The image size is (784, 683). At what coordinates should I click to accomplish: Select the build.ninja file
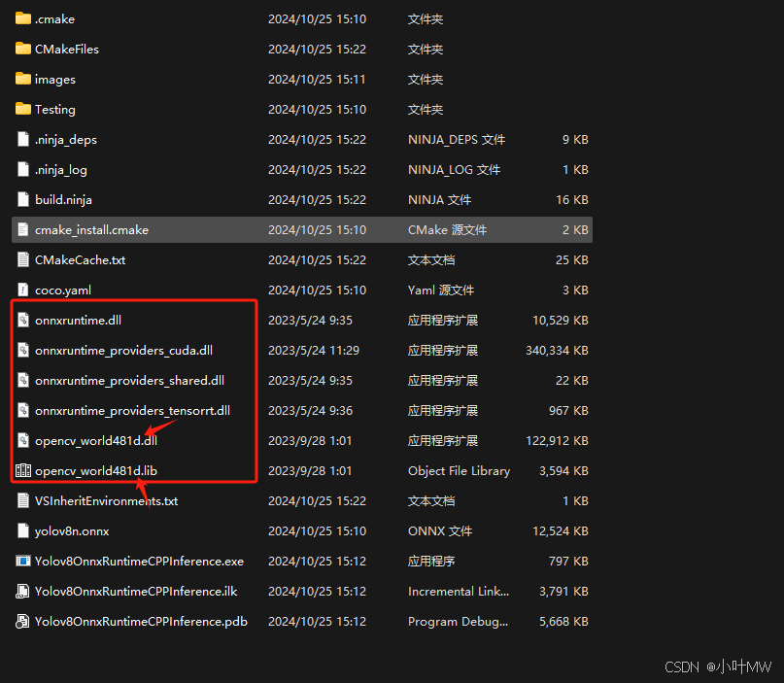68,199
